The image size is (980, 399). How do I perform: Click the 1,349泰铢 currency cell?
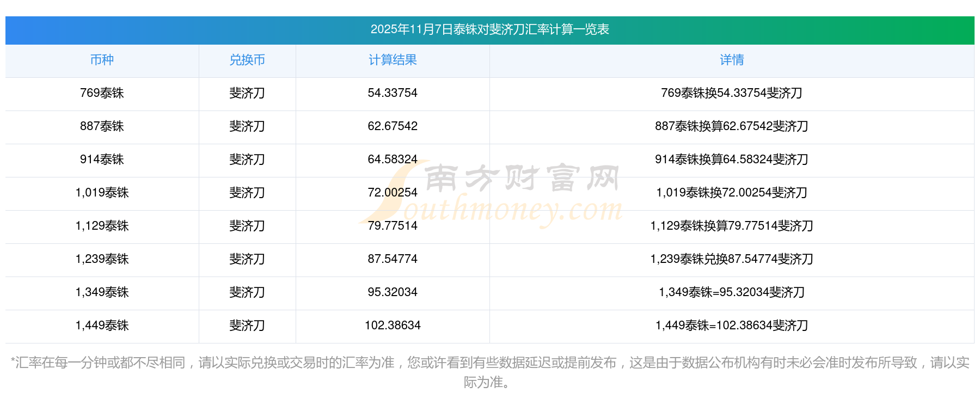click(102, 292)
